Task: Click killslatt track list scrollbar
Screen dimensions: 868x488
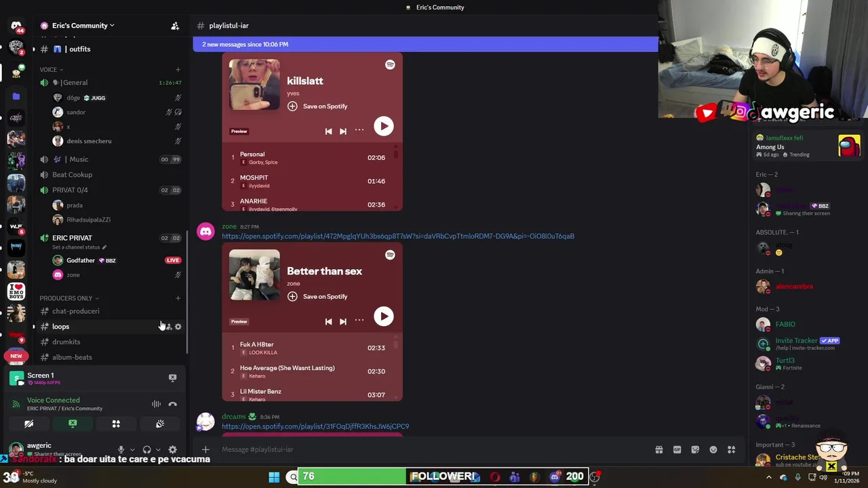Action: (x=396, y=153)
